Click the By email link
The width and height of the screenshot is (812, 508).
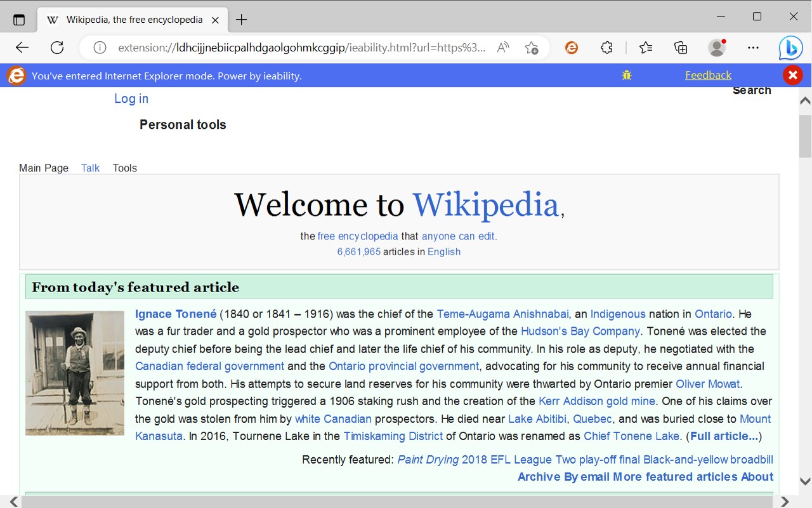pos(587,477)
